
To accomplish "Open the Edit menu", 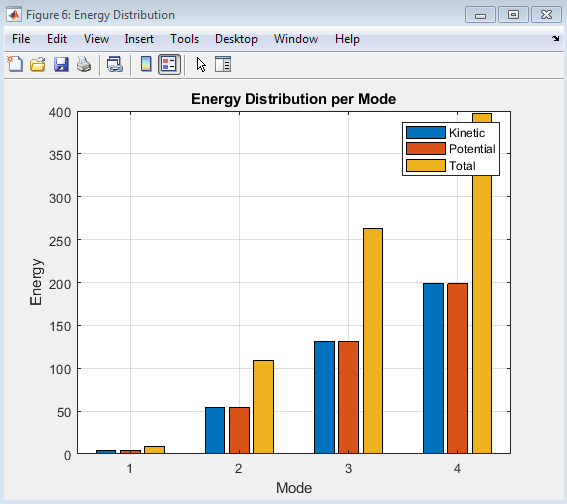I will pos(57,39).
